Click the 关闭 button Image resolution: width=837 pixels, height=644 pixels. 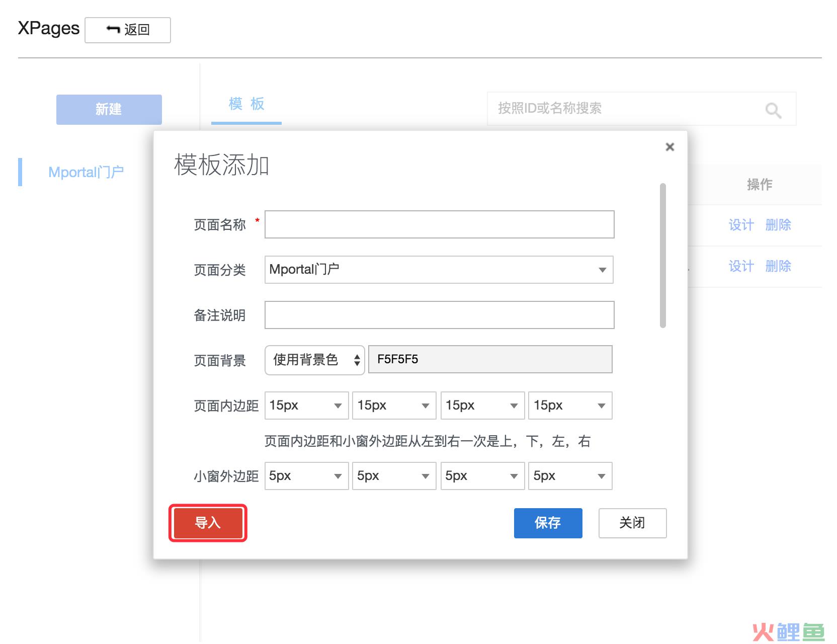tap(632, 523)
